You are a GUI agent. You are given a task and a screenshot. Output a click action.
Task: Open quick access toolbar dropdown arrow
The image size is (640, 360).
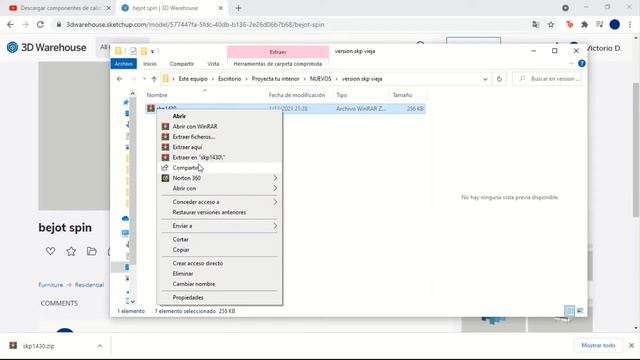point(152,51)
